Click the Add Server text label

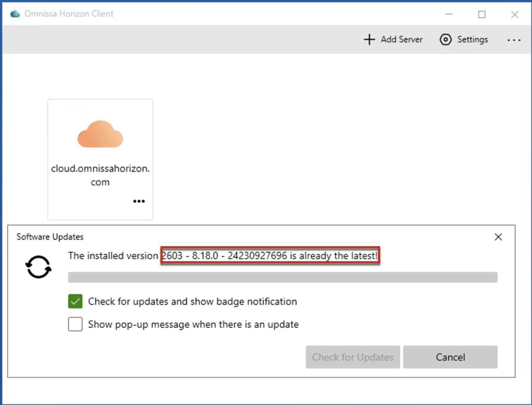(402, 39)
